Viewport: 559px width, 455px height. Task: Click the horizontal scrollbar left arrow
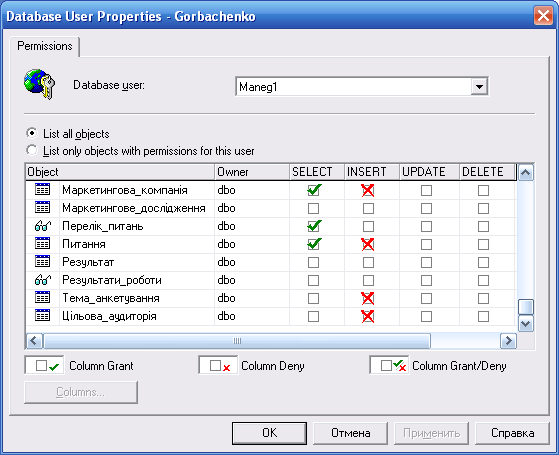[34, 341]
